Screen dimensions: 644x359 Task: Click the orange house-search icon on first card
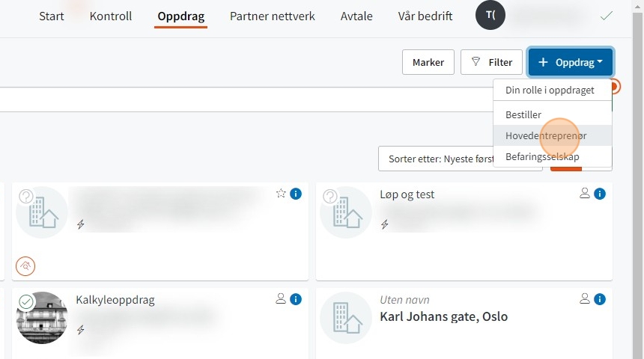(x=25, y=266)
